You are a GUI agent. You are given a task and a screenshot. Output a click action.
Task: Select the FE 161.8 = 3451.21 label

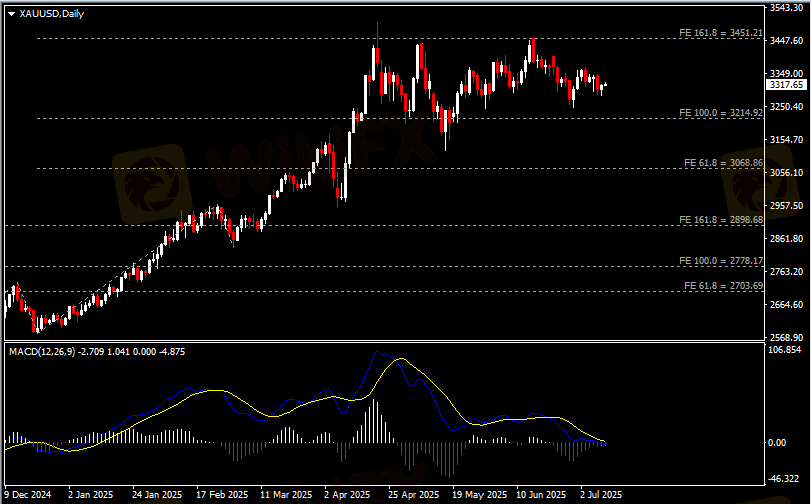[x=721, y=33]
